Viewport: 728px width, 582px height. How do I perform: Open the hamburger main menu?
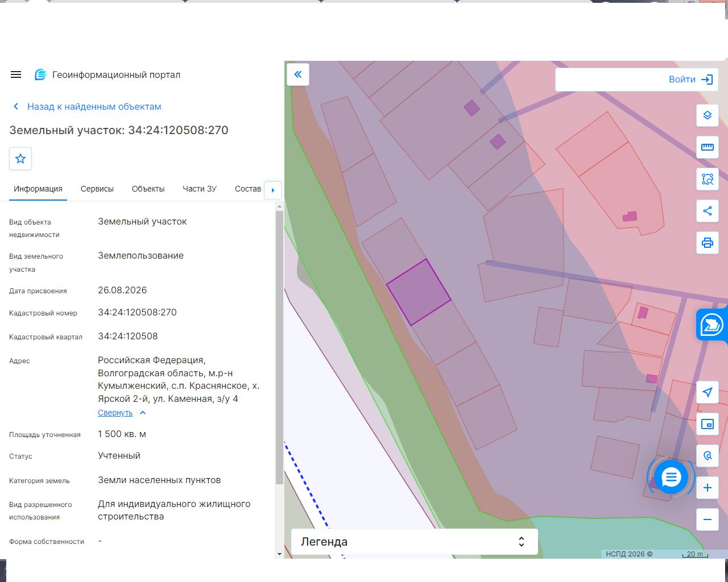16,74
